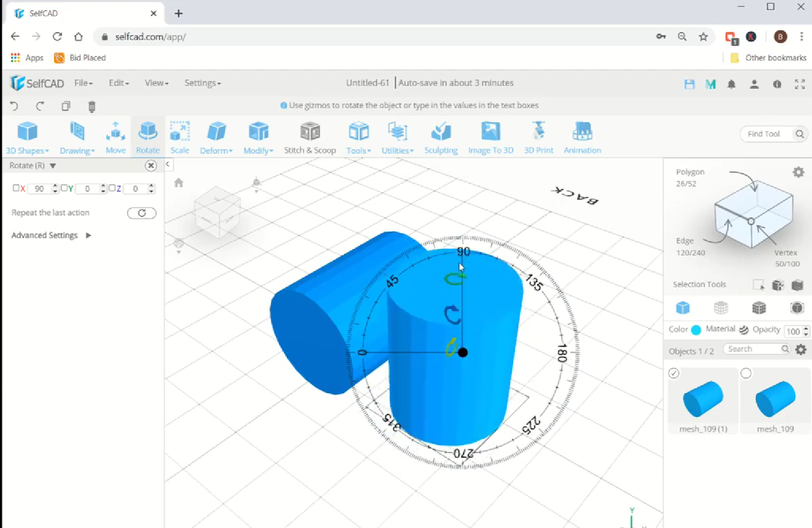The image size is (812, 528).
Task: Open the Deform tool menu
Action: tap(216, 138)
